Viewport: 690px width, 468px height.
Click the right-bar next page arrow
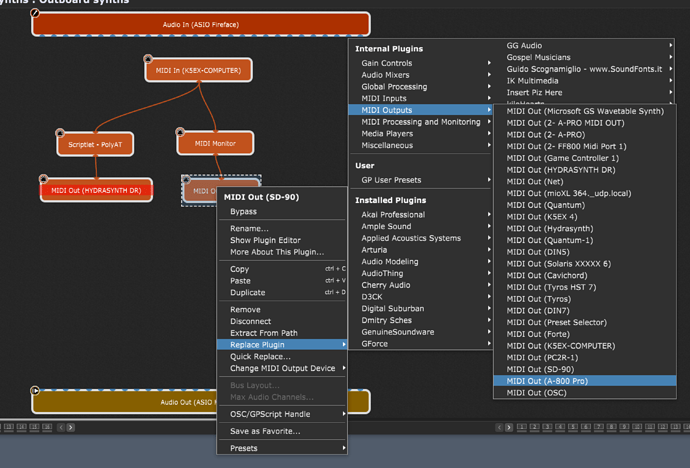(509, 427)
